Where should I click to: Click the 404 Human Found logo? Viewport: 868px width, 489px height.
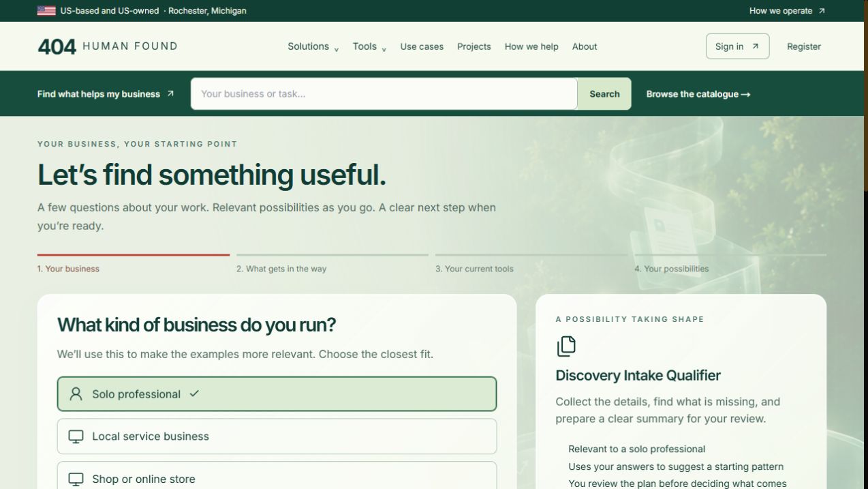(x=108, y=46)
